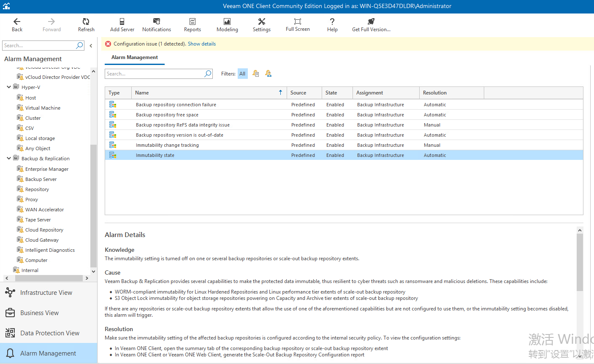This screenshot has height=364, width=594.
Task: Select Backup Server in the tree
Action: pos(41,179)
